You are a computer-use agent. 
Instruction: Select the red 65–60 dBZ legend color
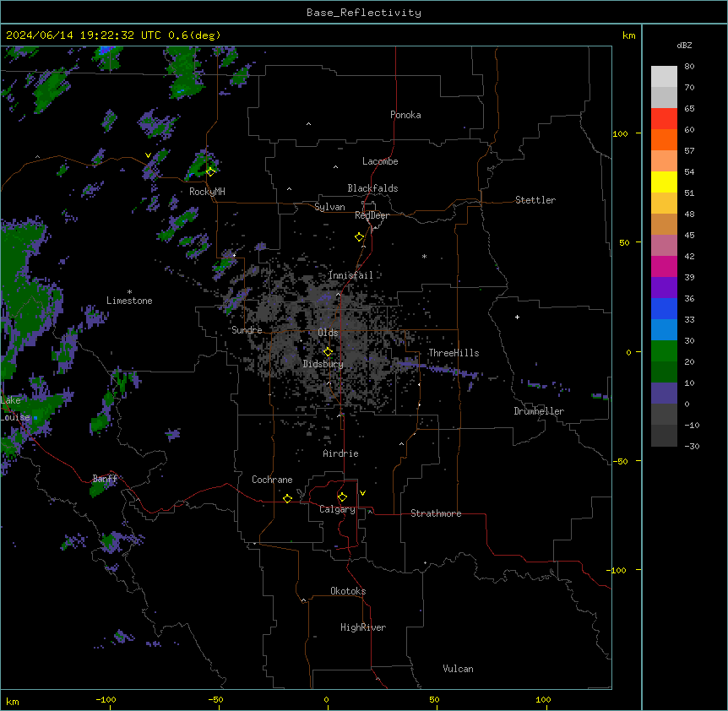[x=664, y=119]
